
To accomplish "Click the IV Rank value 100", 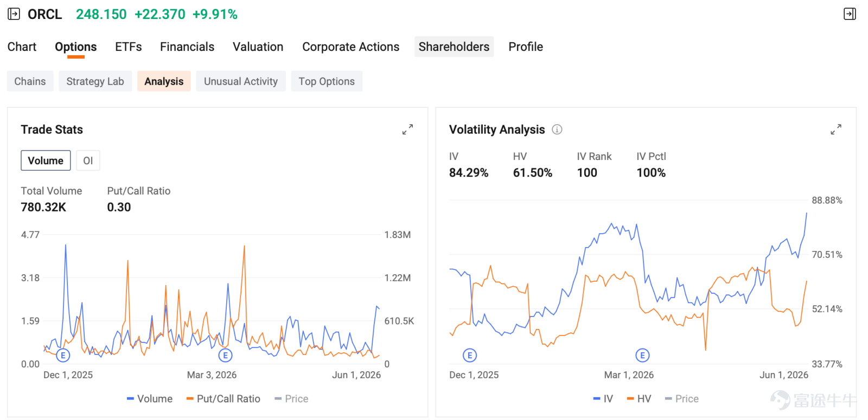I will (587, 172).
